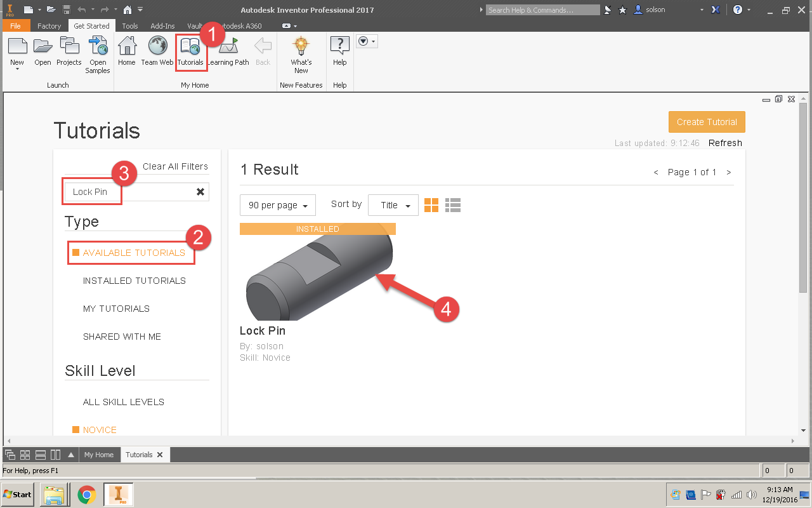Select the AVAILABLE TUTORIALS filter
812x508 pixels.
coord(134,253)
